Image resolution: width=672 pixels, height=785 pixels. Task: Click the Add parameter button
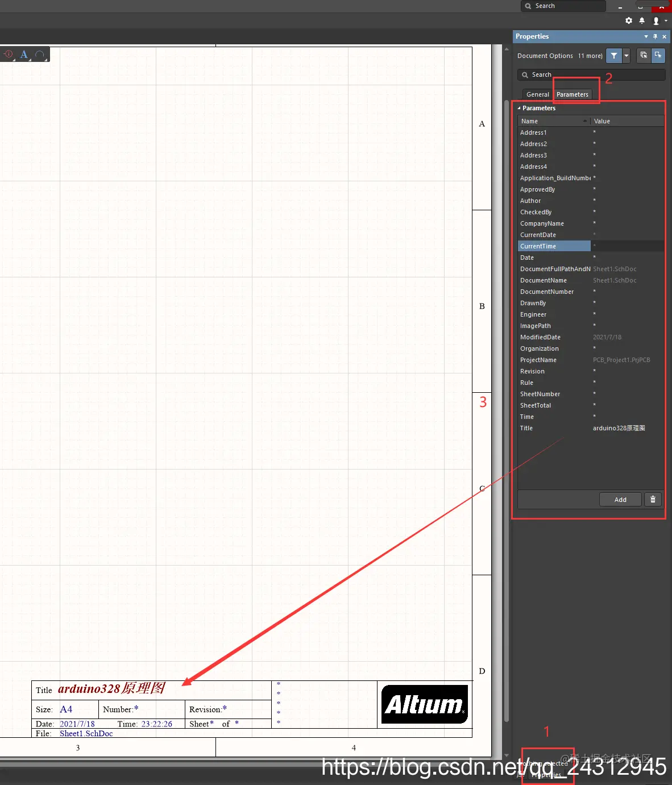pos(620,500)
